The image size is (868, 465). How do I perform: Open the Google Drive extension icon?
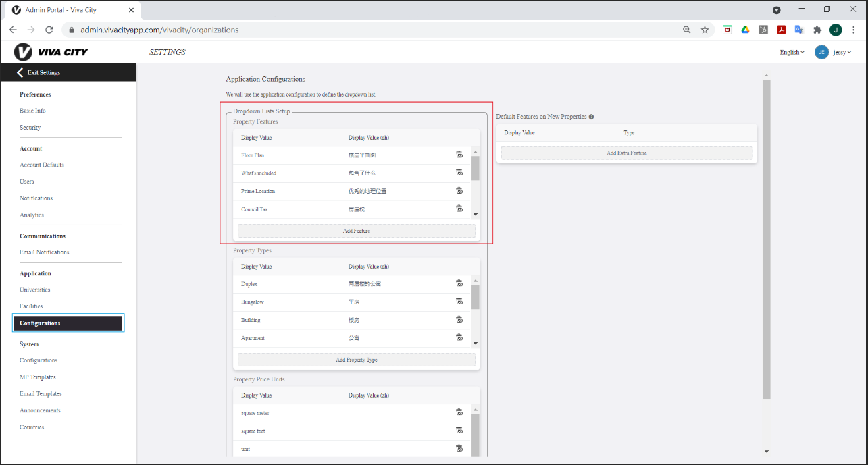tap(746, 30)
